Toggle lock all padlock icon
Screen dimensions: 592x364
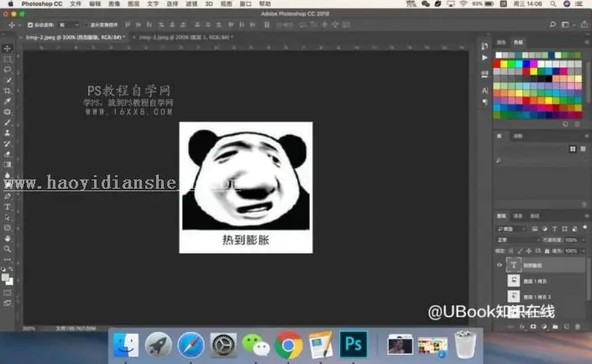[x=547, y=251]
